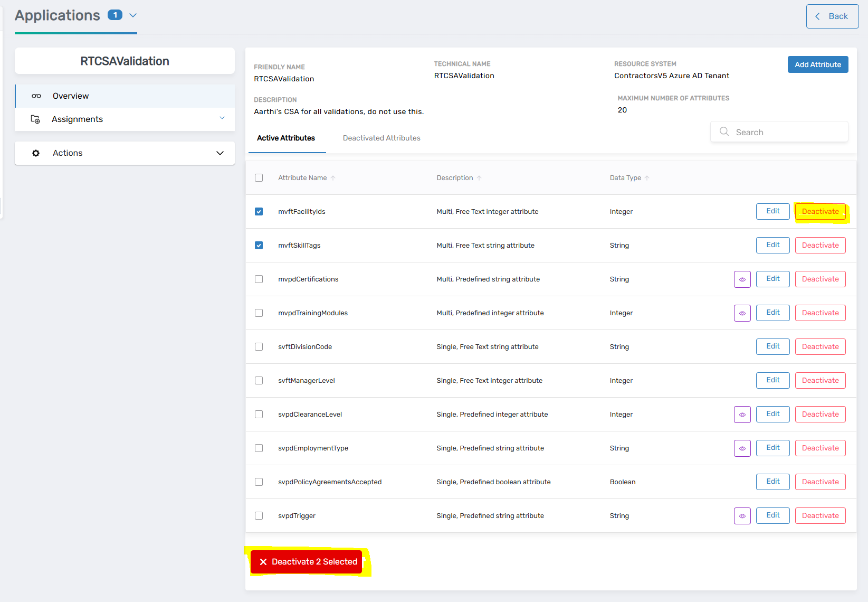Sort by the Description column arrow
This screenshot has height=602, width=868.
pyautogui.click(x=479, y=177)
